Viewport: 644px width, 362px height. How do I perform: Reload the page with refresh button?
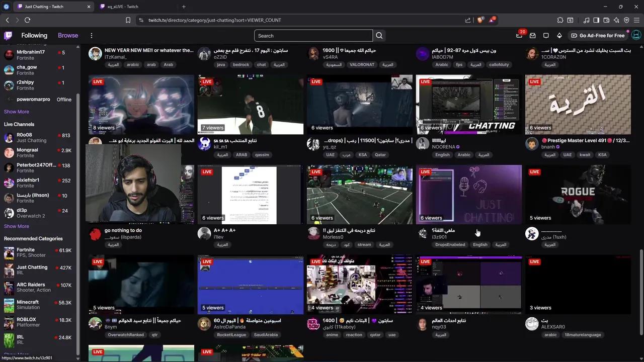[27, 20]
